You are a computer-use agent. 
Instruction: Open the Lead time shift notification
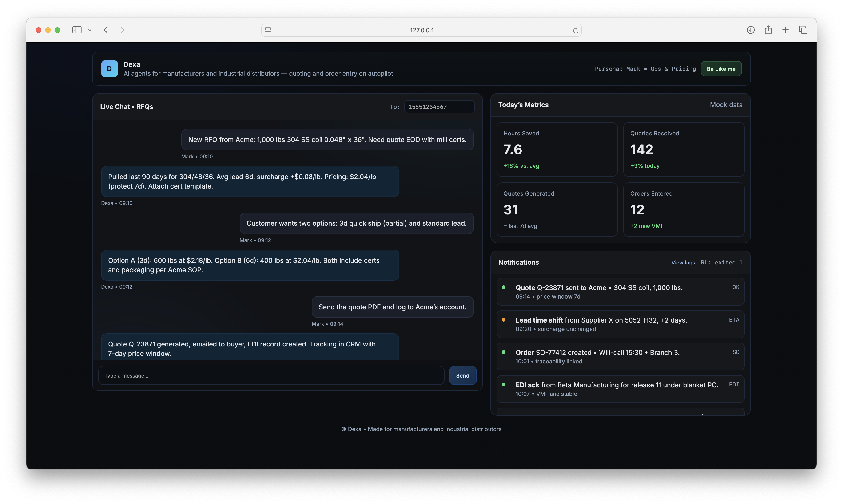(620, 324)
